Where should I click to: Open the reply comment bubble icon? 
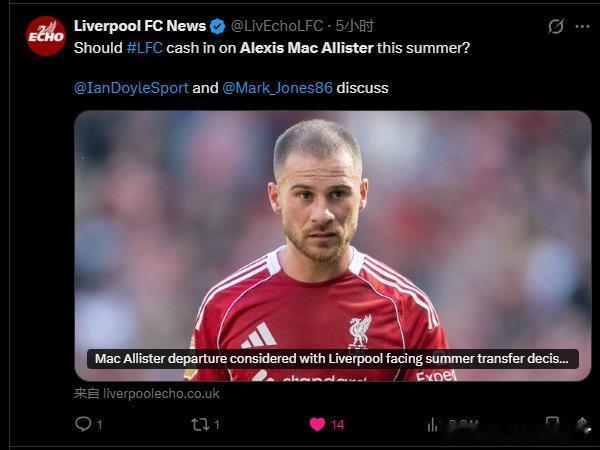[x=83, y=424]
